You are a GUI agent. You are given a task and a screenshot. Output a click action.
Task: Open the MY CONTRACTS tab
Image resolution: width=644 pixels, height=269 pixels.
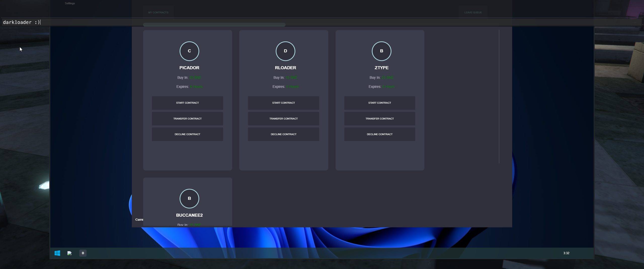coord(158,12)
